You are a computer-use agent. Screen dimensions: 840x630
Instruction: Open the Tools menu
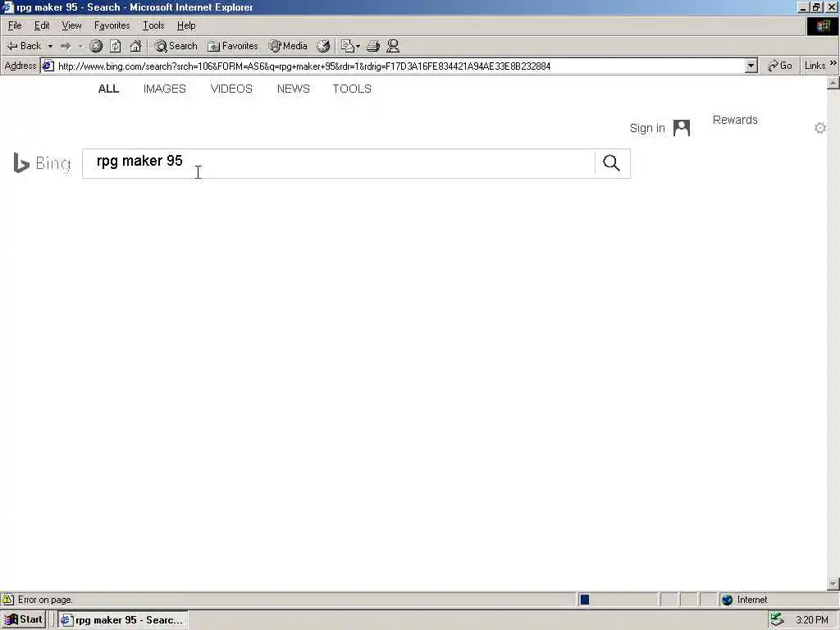click(x=153, y=25)
